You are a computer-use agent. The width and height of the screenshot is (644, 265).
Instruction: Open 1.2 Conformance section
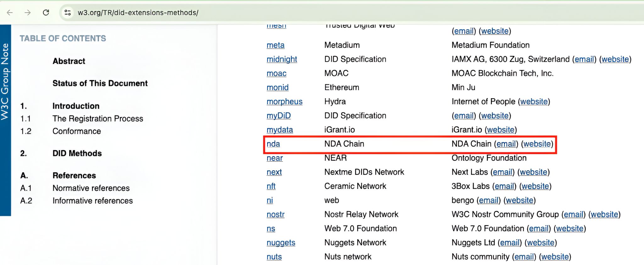click(x=77, y=131)
